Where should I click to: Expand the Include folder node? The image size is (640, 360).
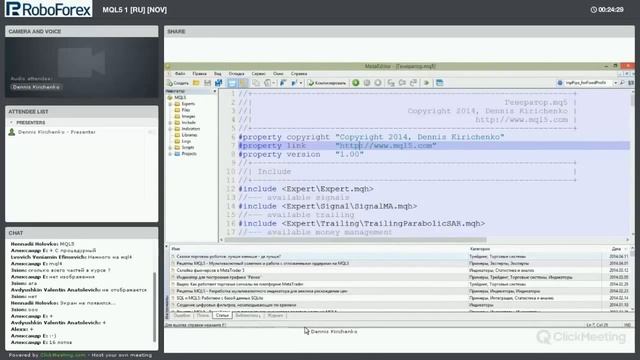(x=170, y=122)
